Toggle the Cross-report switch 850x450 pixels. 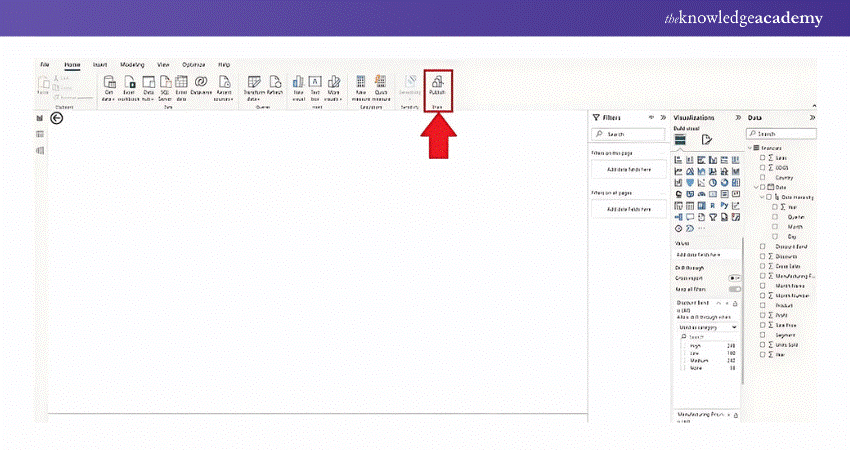(735, 278)
